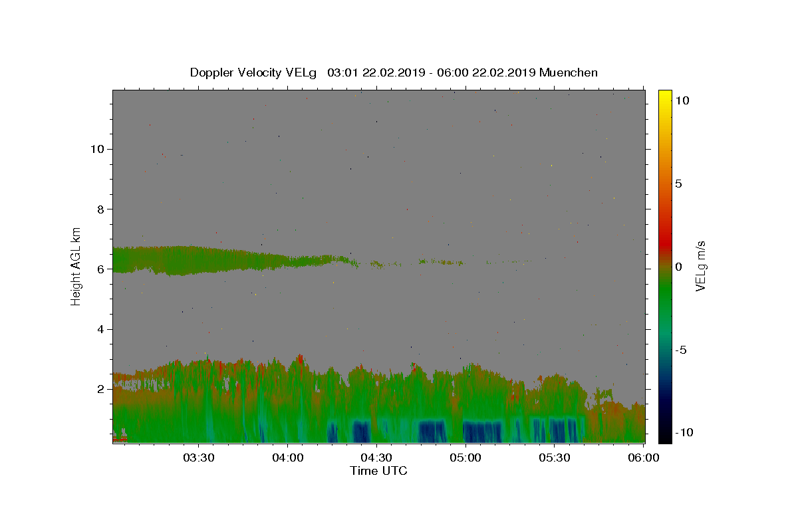This screenshot has height=532, width=798.
Task: Click the '05:30' time tick label
Action: (555, 458)
